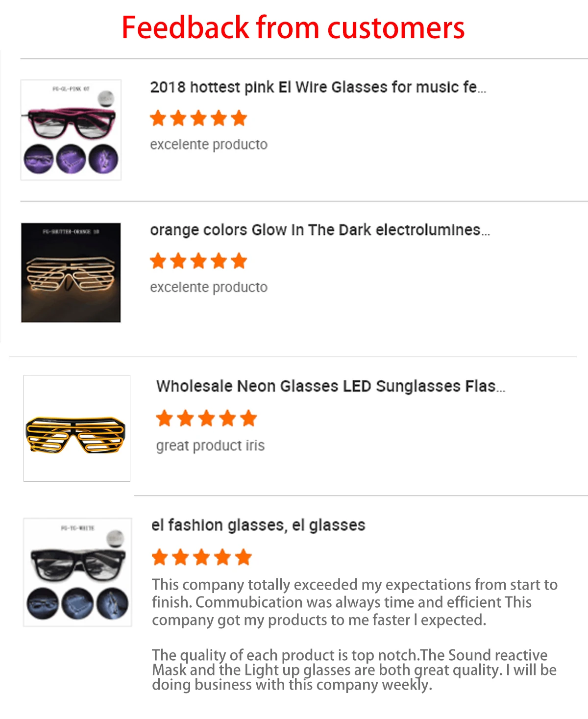Select the Wholesale Neon shutter glasses thumbnail
Image resolution: width=588 pixels, height=719 pixels.
pyautogui.click(x=77, y=428)
